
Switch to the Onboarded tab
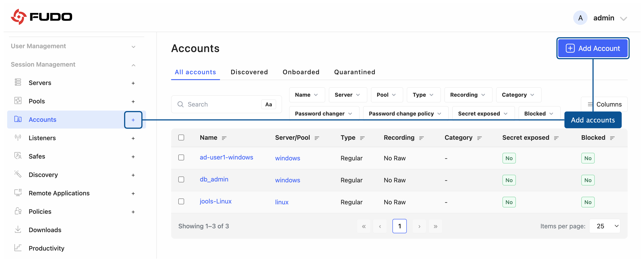point(301,72)
